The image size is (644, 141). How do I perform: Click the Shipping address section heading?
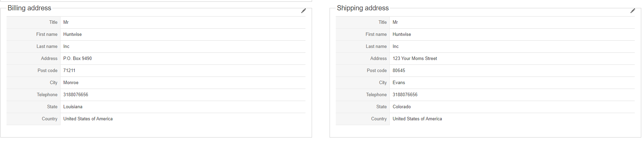pyautogui.click(x=363, y=8)
